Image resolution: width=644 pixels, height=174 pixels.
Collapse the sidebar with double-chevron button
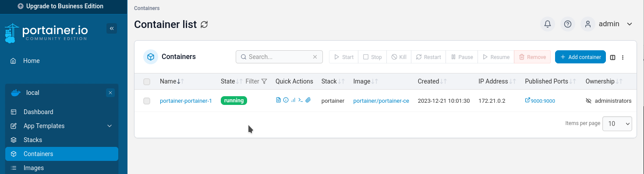pos(112,28)
